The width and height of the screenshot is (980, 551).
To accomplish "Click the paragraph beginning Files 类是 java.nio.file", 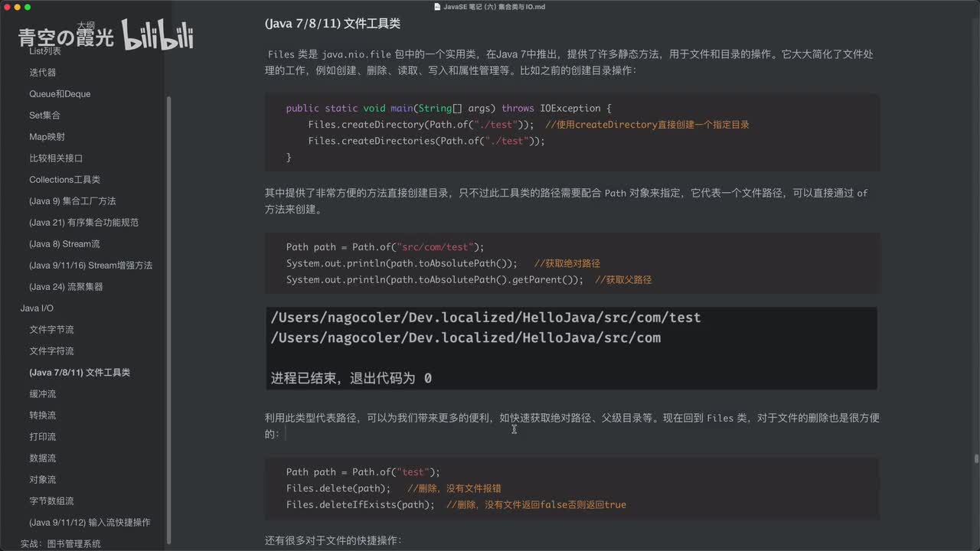I will coord(569,62).
